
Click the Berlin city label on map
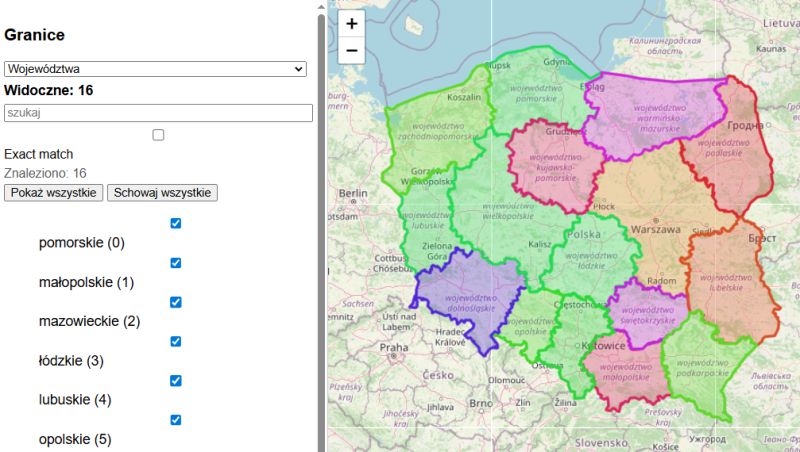[353, 193]
